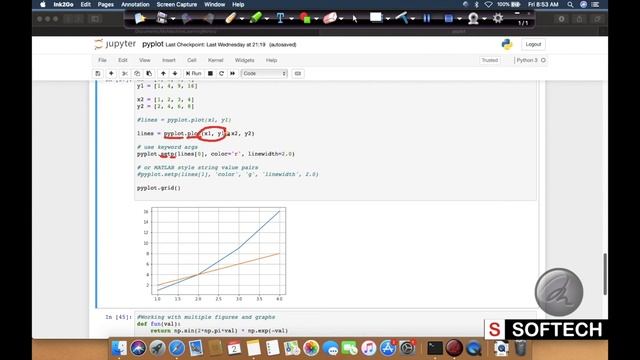Select the Ink2Go shapes tool
640x360 pixels.
click(304, 18)
